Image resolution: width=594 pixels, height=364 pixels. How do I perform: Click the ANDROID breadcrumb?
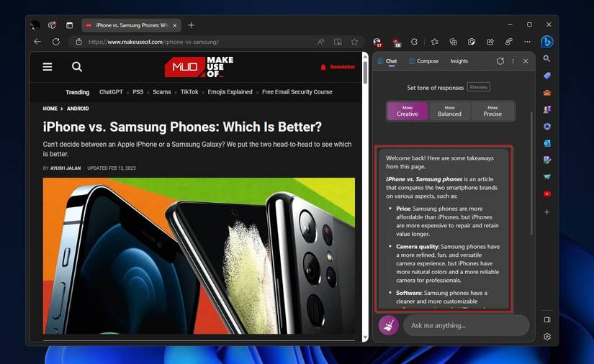pyautogui.click(x=78, y=109)
